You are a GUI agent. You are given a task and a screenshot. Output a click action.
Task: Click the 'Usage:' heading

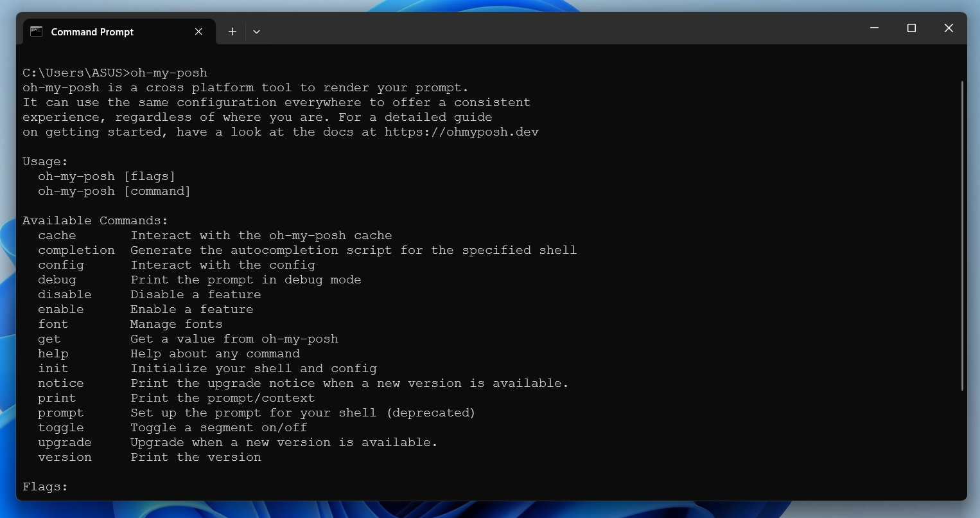pos(46,162)
